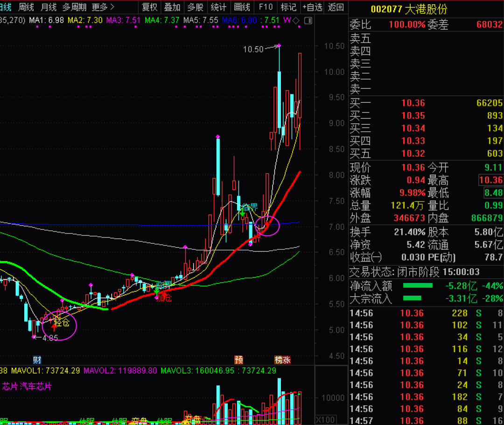Click the 买一 volume 66205
The image size is (504, 425).
(x=490, y=103)
